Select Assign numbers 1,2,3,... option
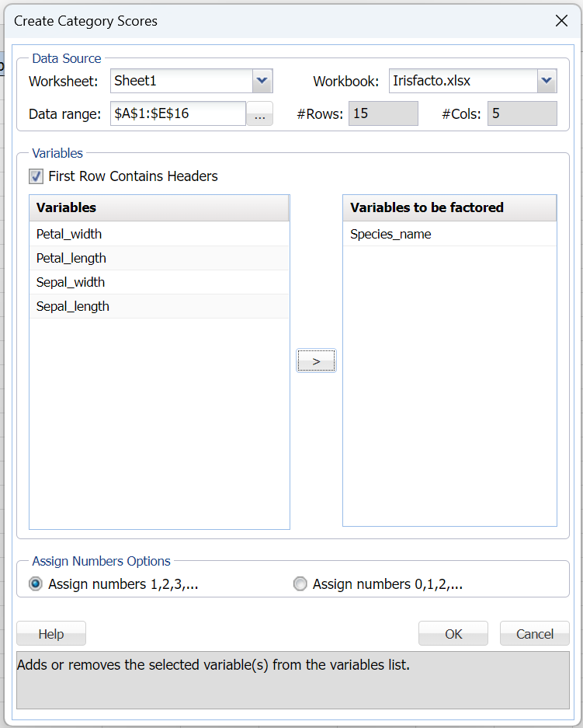The height and width of the screenshot is (728, 583). pos(36,584)
